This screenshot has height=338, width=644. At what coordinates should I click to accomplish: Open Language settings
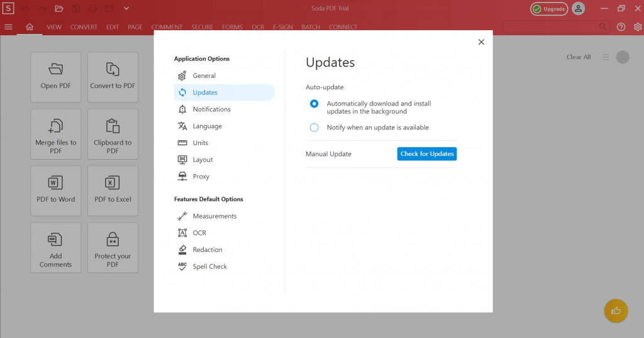pos(225,126)
